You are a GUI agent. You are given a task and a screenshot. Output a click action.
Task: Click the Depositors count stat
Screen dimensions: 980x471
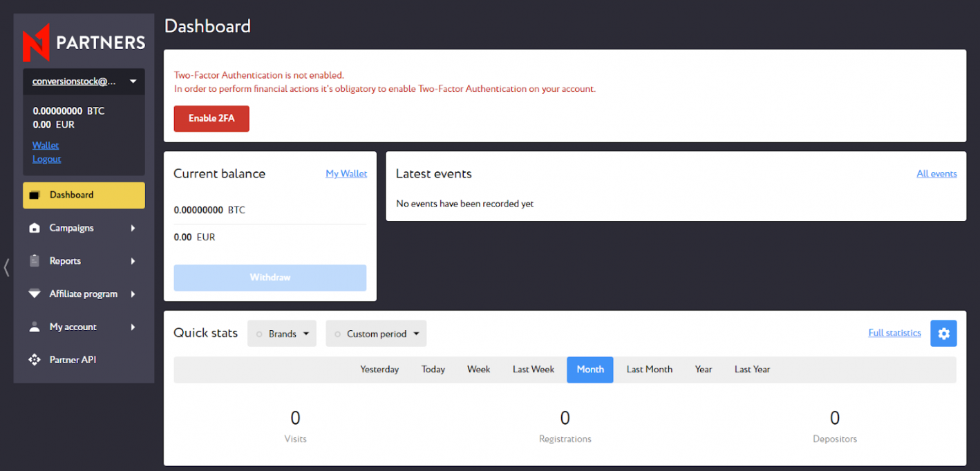click(835, 418)
